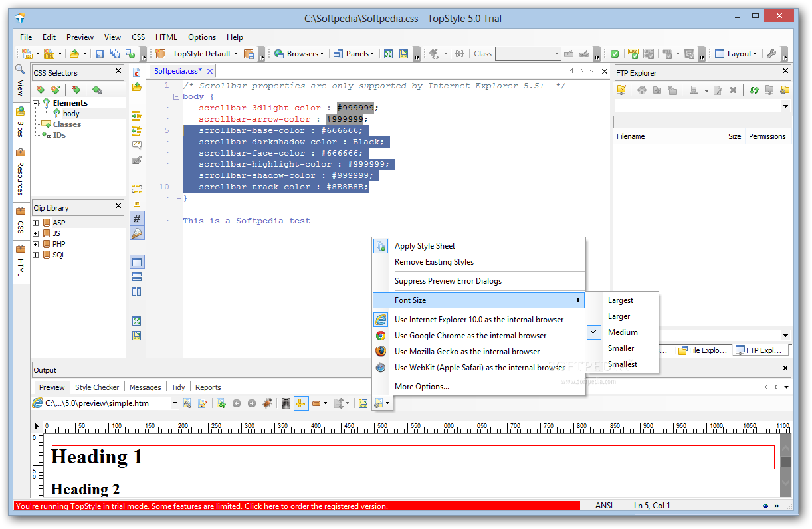Click the split vertically layout icon

(x=137, y=291)
